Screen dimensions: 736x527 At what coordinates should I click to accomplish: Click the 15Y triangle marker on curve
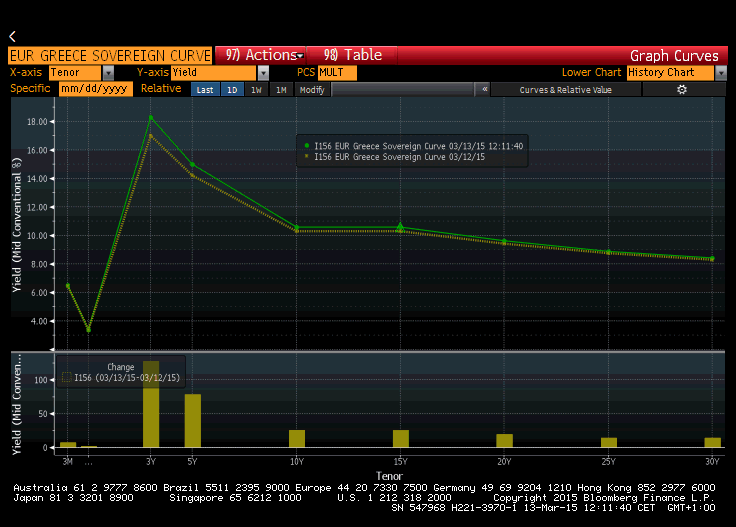coord(400,227)
